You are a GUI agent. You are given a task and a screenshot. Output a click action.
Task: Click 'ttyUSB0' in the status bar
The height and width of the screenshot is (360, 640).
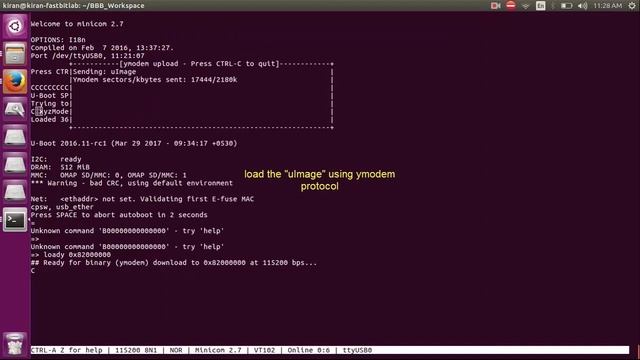357,350
